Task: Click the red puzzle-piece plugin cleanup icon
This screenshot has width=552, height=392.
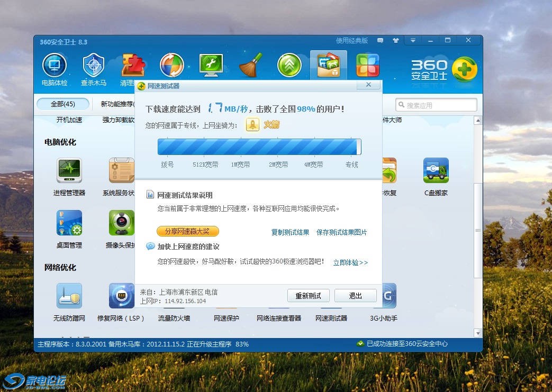Action: click(x=133, y=66)
